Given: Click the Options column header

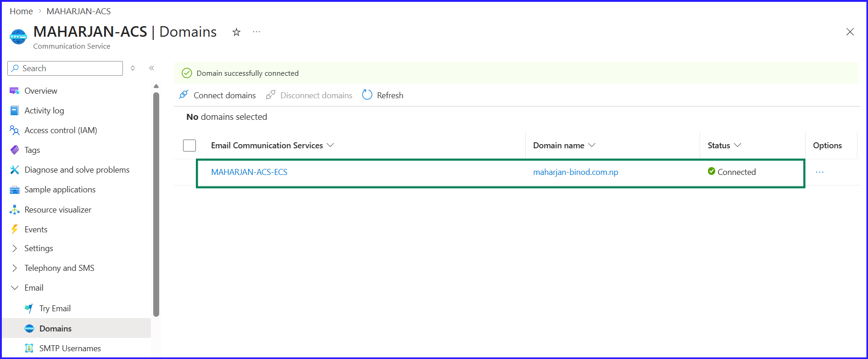Looking at the screenshot, I should (827, 146).
